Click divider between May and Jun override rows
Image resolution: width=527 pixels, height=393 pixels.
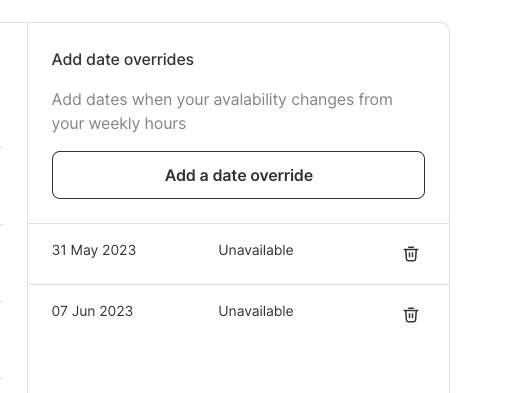pos(238,284)
